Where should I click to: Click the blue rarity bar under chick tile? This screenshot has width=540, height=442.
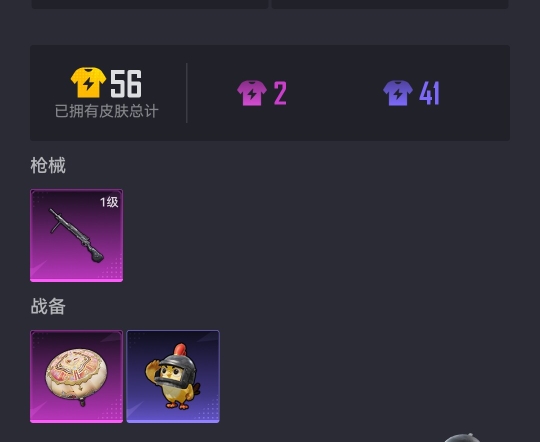(x=173, y=421)
